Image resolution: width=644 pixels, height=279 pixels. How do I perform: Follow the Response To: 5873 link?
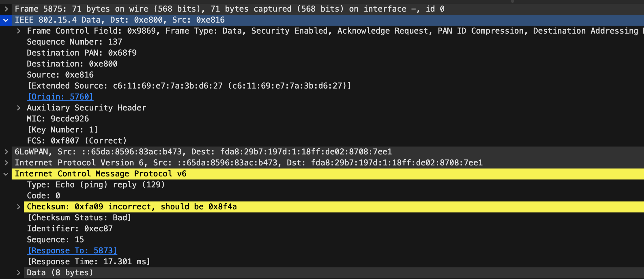(72, 250)
